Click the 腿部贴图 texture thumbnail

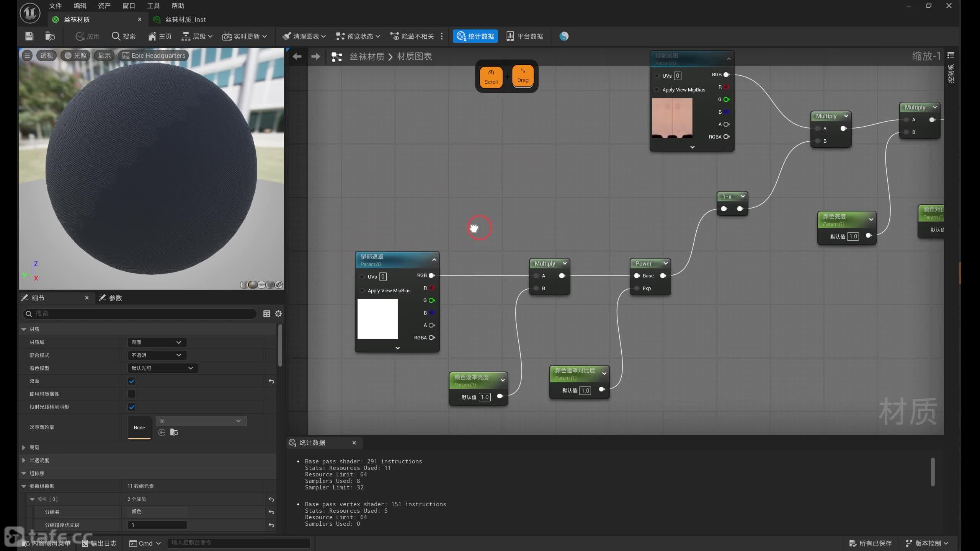672,118
